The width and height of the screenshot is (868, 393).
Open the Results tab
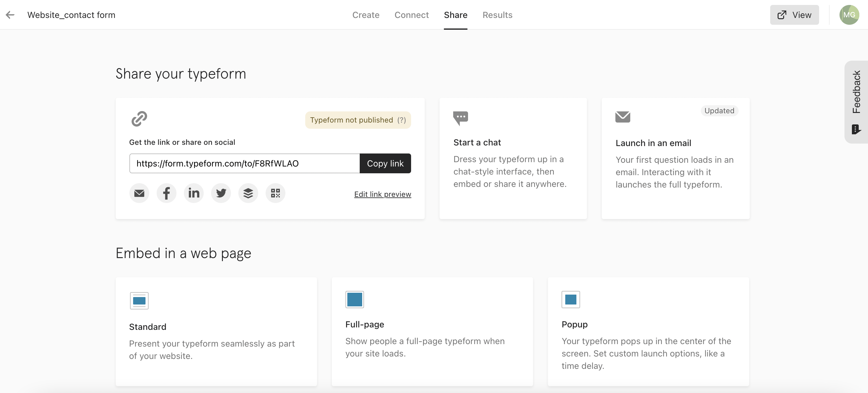pyautogui.click(x=497, y=15)
